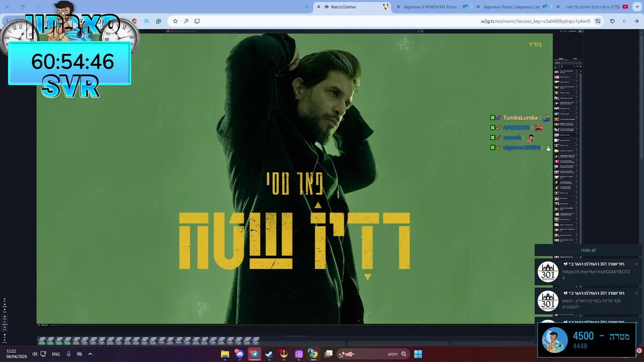Image resolution: width=644 pixels, height=362 pixels.
Task: Click the first user avatar in the bottom row
Action: click(42, 340)
